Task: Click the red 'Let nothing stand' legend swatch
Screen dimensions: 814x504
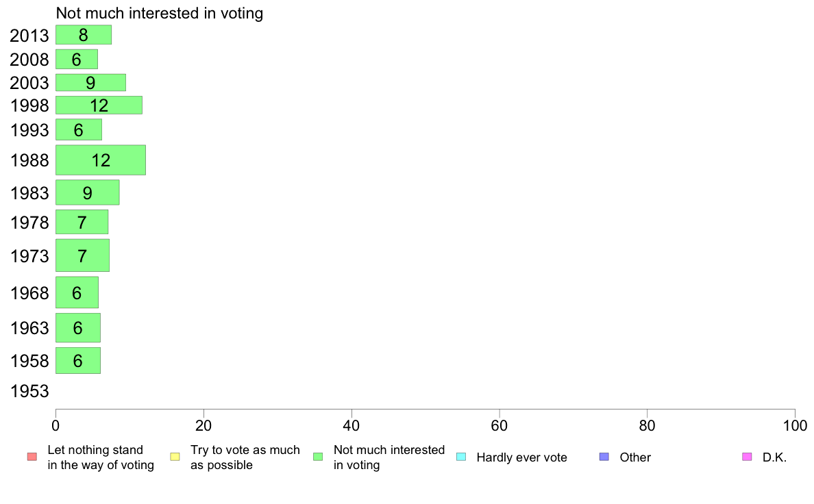Action: coord(32,457)
